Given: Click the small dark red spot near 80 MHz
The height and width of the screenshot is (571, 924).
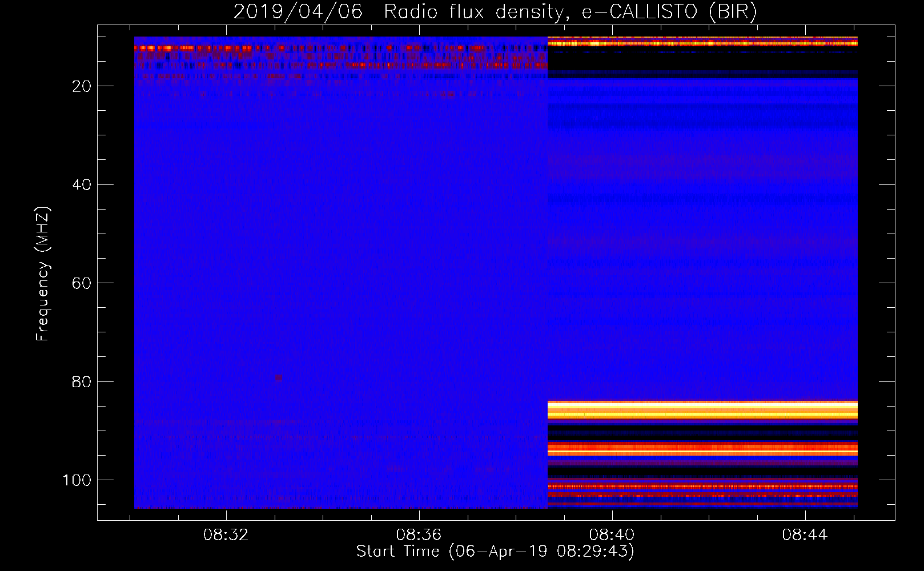Looking at the screenshot, I should pyautogui.click(x=279, y=377).
